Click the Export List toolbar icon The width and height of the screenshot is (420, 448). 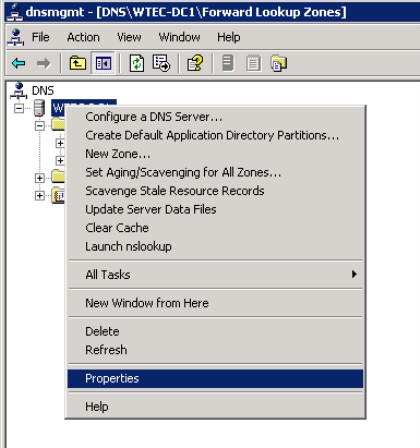tap(161, 63)
